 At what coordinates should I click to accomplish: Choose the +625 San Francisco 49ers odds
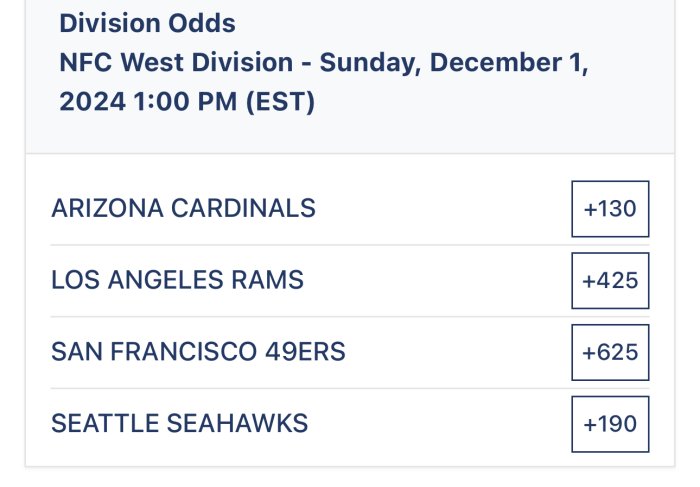(610, 352)
